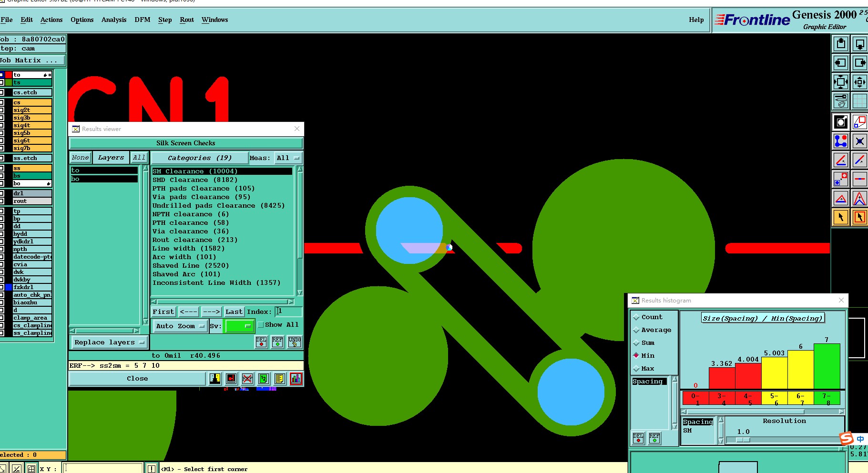
Task: Click the zoom home fit-all icon
Action: (x=841, y=82)
